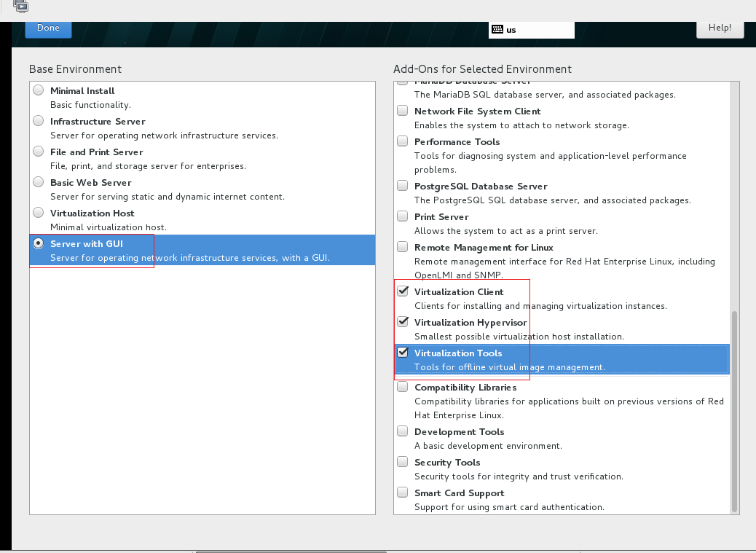Open the us keyboard layout selector
756x553 pixels.
(532, 30)
